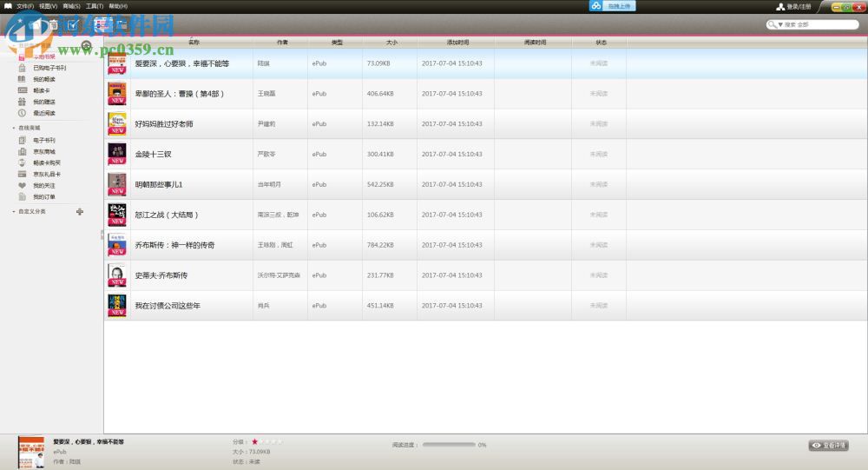Open 已购电子书刊 lock icon
The image size is (868, 470).
click(23, 68)
